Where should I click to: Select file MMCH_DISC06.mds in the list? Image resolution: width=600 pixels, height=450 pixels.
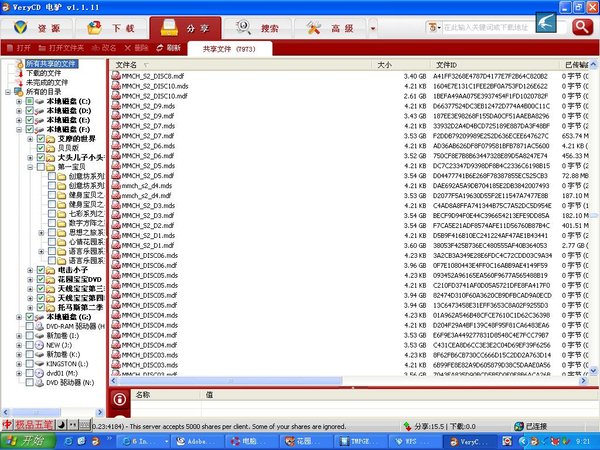coord(150,255)
